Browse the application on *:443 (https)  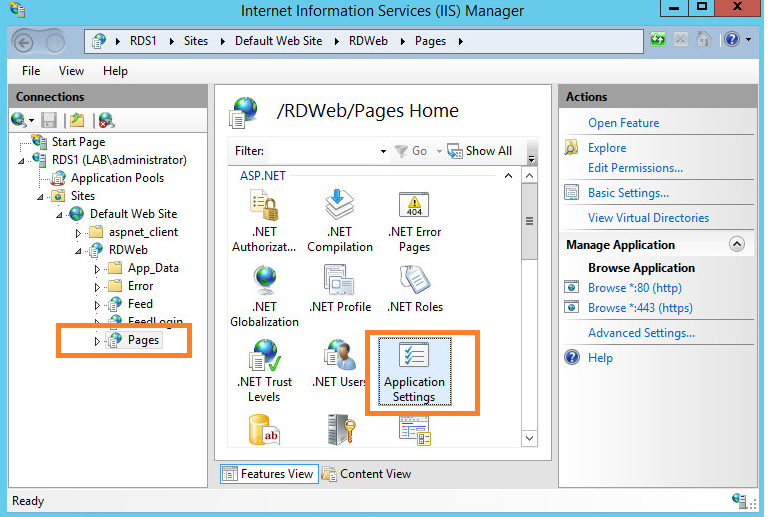coord(640,308)
